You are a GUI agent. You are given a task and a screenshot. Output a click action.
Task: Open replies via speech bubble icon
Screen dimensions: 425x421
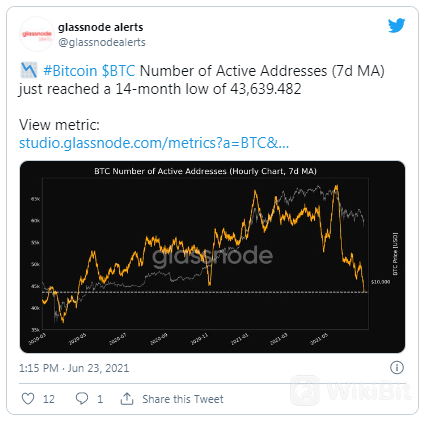tap(82, 398)
